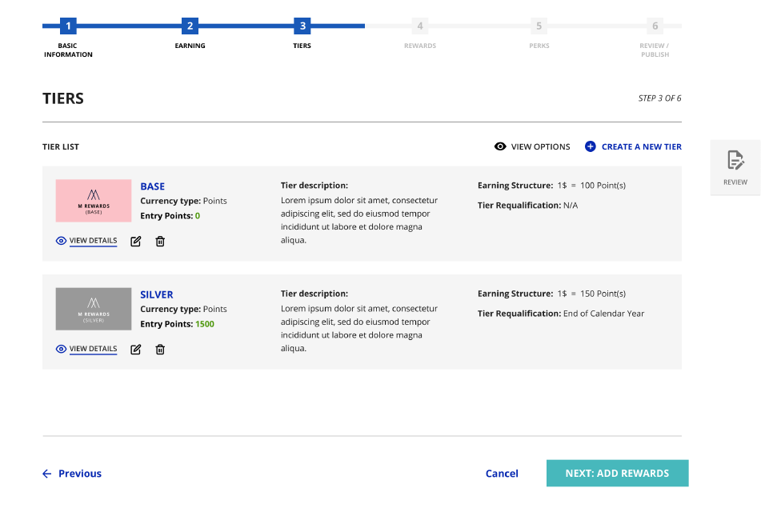Open the SILVER tier title link

pyautogui.click(x=157, y=294)
